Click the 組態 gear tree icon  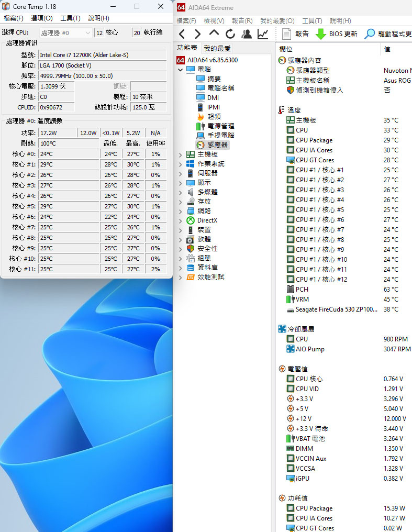click(x=191, y=258)
